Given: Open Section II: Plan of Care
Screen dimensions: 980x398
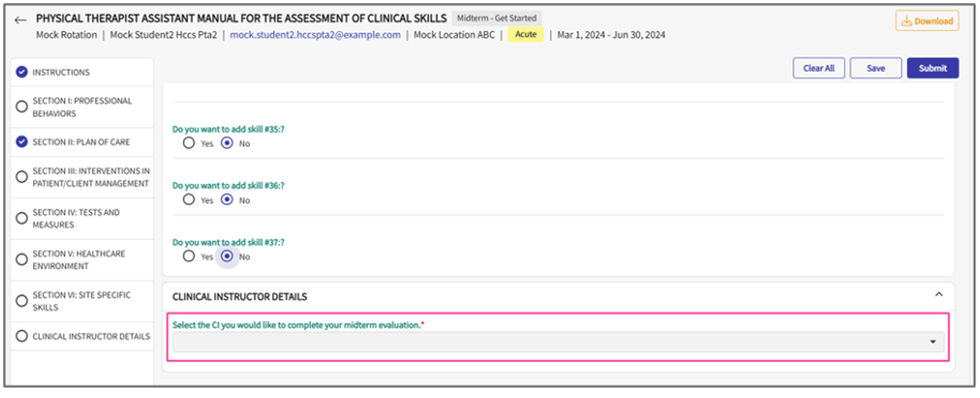Looking at the screenshot, I should click(x=81, y=142).
